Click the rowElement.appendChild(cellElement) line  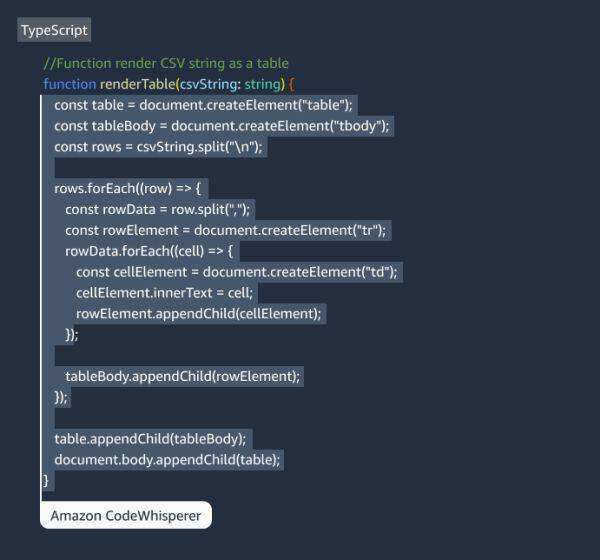click(199, 314)
